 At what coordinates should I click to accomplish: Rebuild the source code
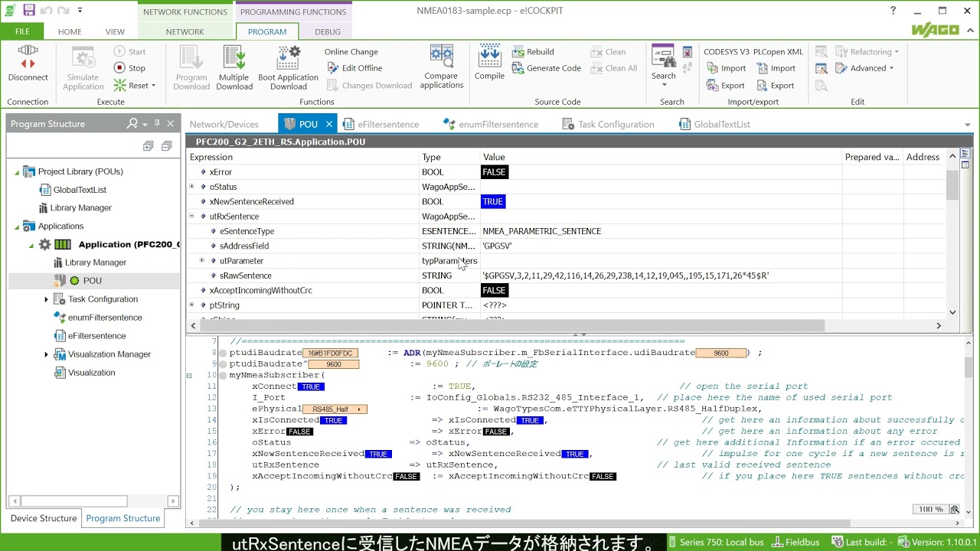coord(533,52)
